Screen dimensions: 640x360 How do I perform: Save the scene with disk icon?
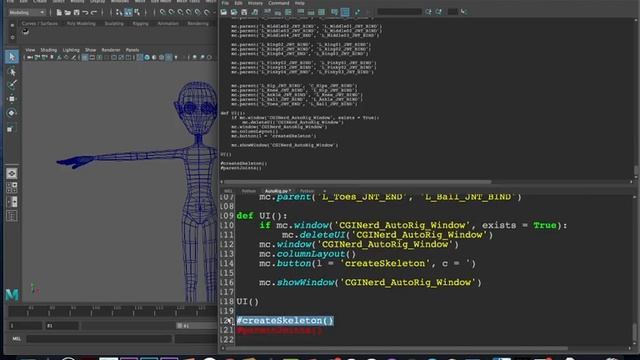tap(76, 13)
